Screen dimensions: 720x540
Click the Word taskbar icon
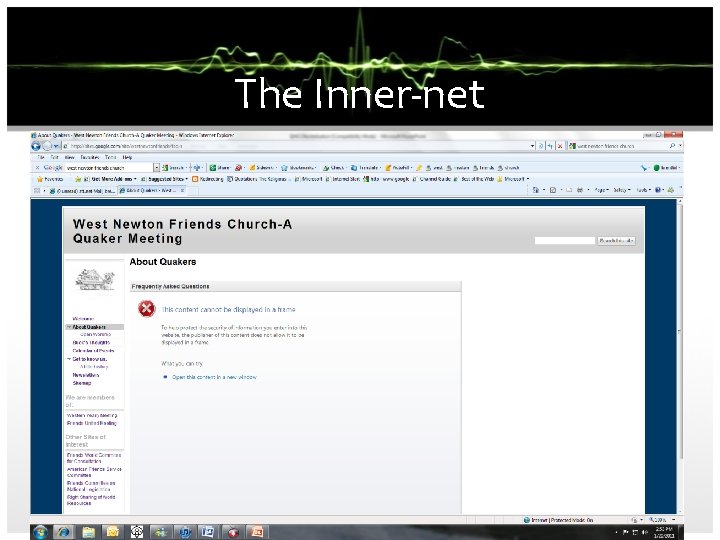point(208,532)
